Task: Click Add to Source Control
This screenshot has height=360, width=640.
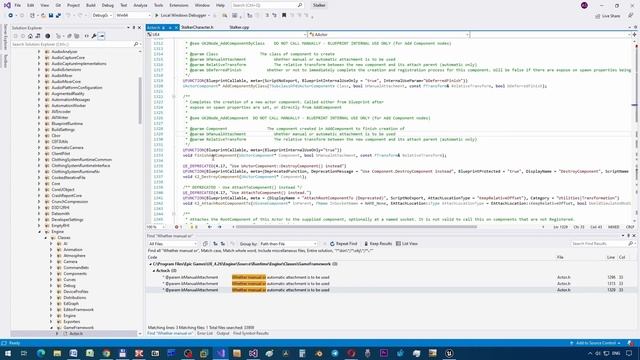Action: pos(595,343)
